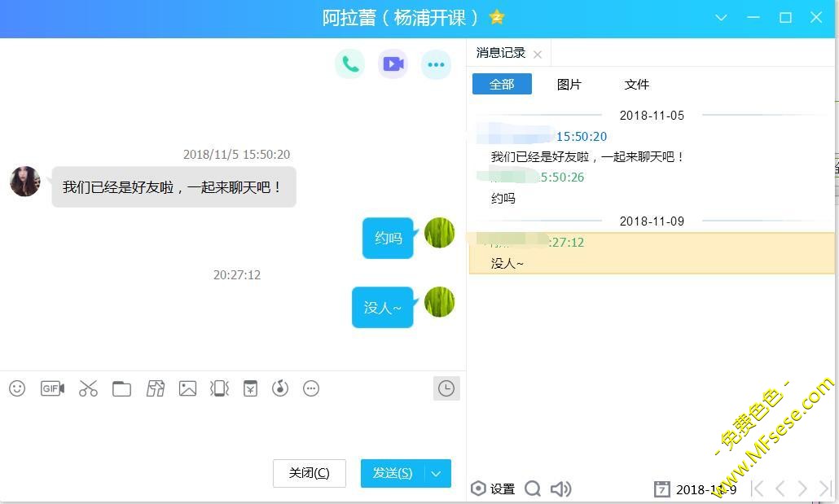
Task: Start a voice call with phone icon
Action: [350, 64]
